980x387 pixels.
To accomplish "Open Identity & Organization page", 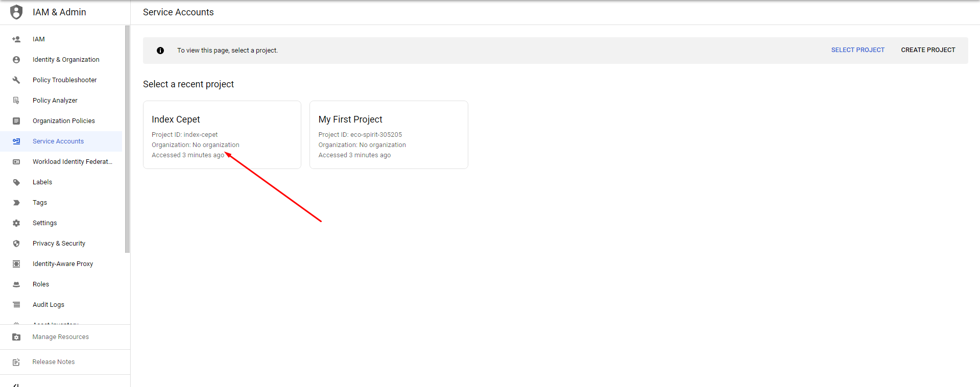I will pyautogui.click(x=61, y=60).
